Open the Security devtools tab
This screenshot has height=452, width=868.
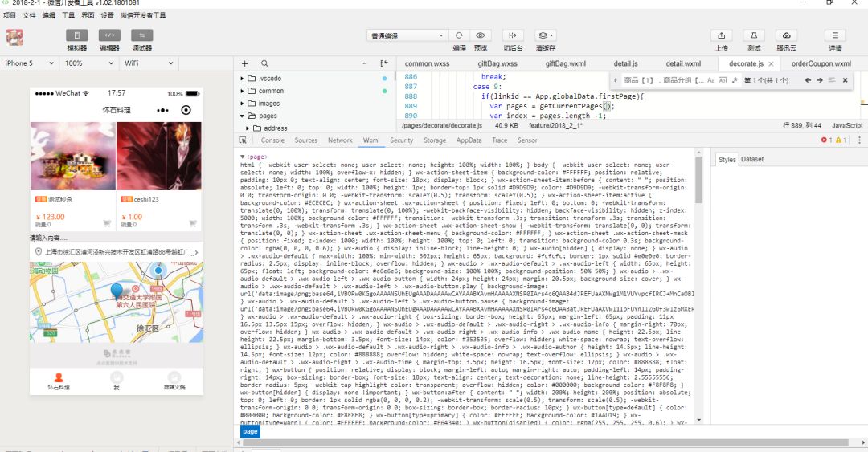click(401, 140)
